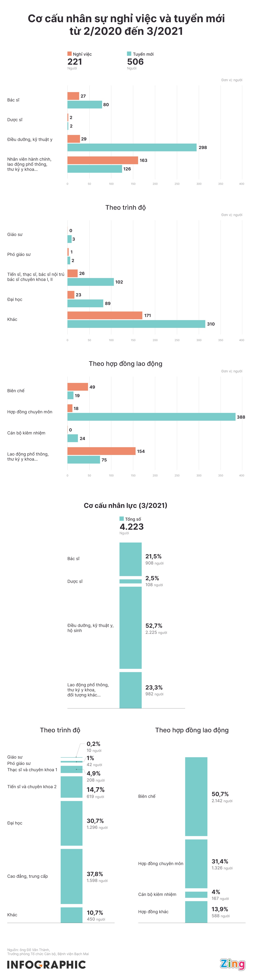Click the Biên chế 50,7% column segment

coord(196,796)
